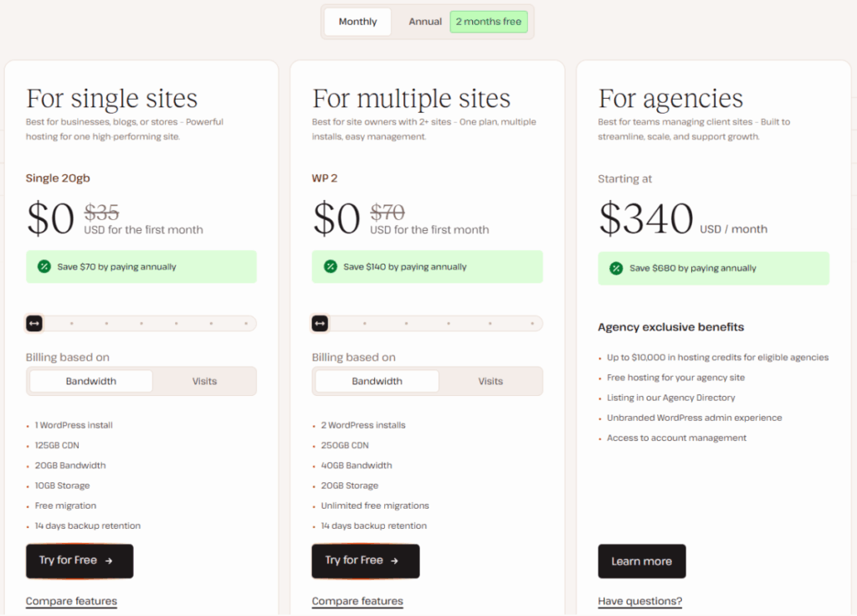The height and width of the screenshot is (616, 857).
Task: Select Visits billing for single sites
Action: 204,381
